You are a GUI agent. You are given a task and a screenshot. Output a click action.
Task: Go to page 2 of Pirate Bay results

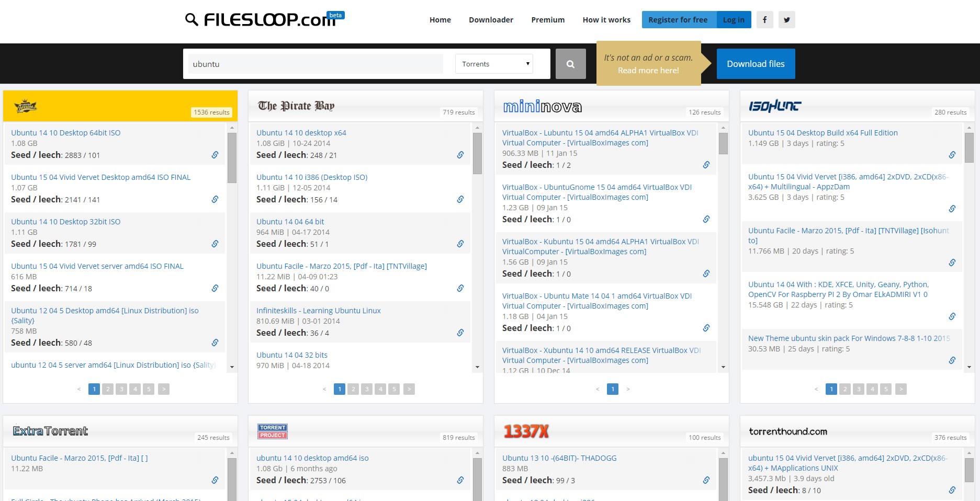click(x=353, y=389)
